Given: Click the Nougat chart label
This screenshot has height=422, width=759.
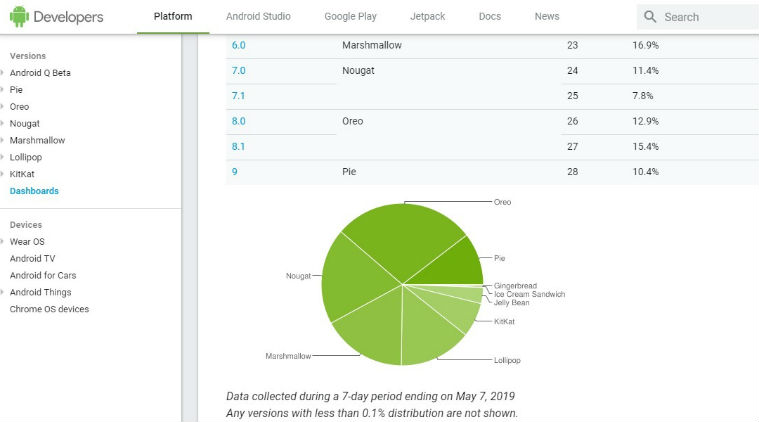Looking at the screenshot, I should [x=298, y=276].
